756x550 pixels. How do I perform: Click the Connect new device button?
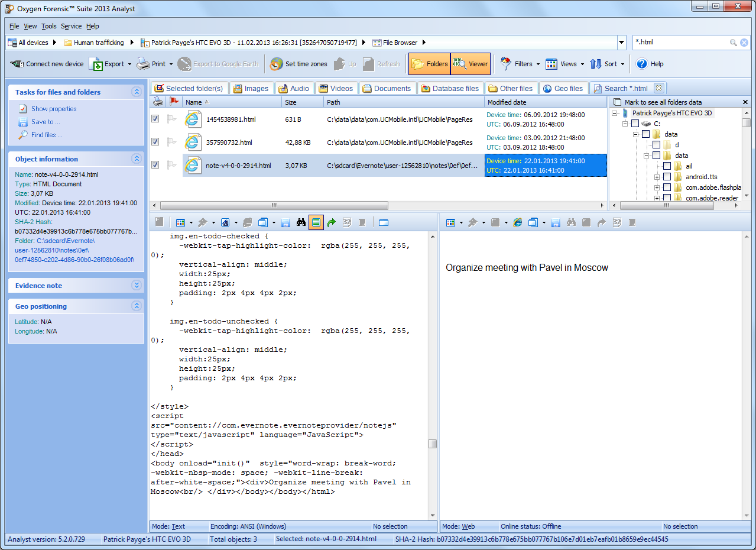(x=47, y=64)
